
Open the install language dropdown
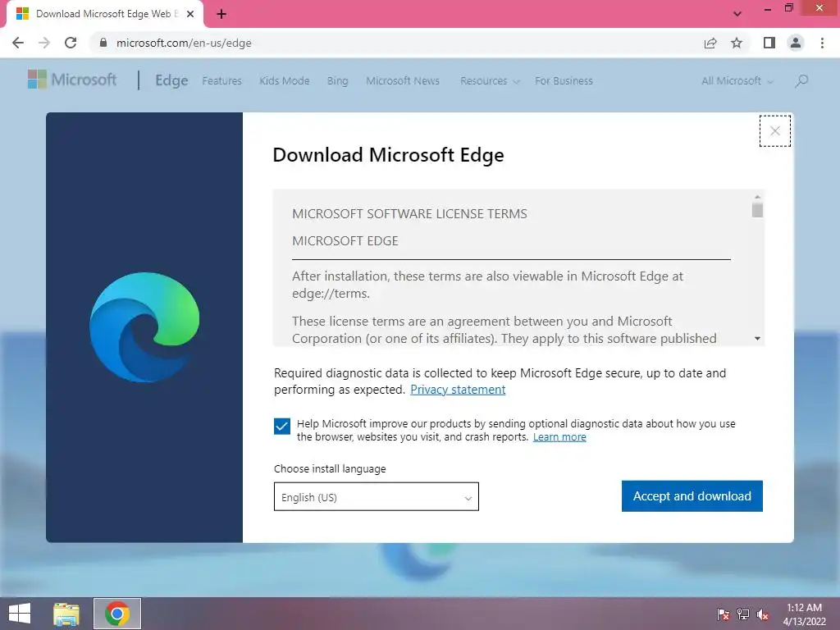376,496
